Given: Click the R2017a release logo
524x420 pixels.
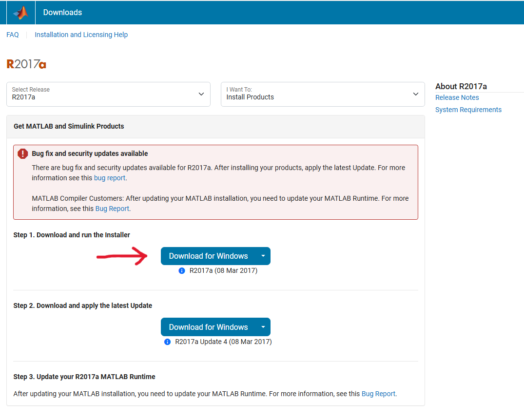Looking at the screenshot, I should [26, 64].
